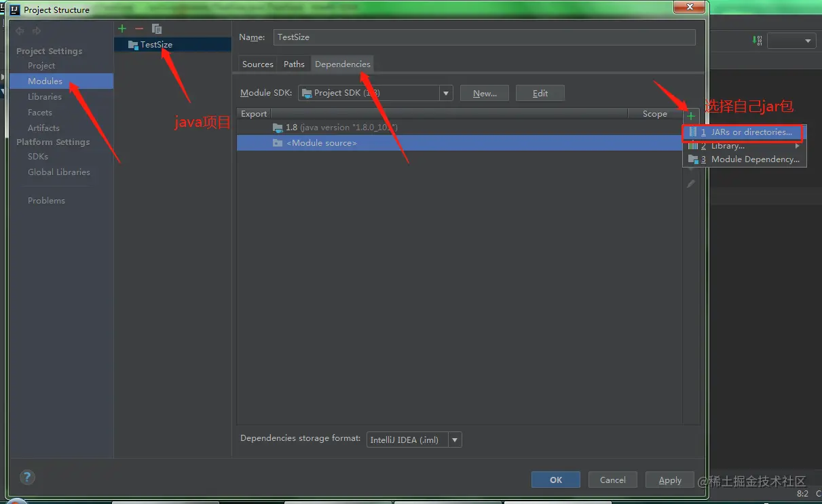Open the Library submenu item
822x504 pixels.
tap(744, 146)
